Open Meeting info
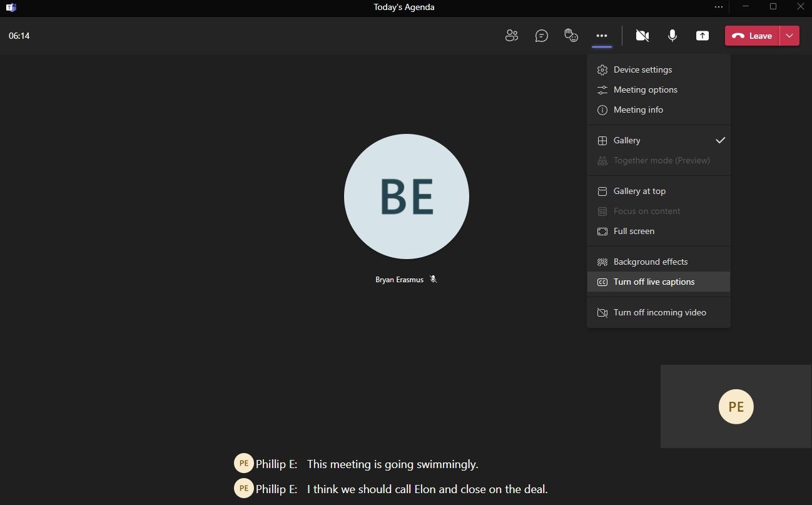 [x=638, y=110]
